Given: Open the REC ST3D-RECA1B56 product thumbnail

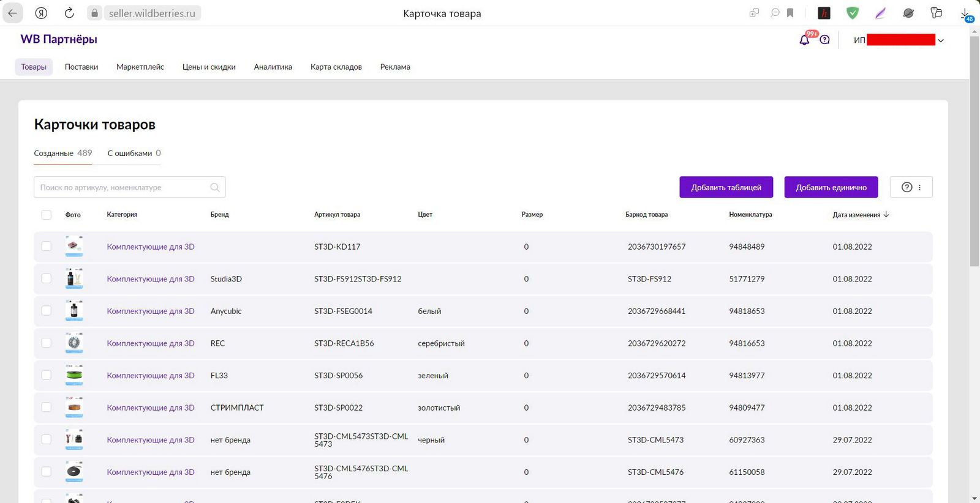Looking at the screenshot, I should tap(74, 343).
